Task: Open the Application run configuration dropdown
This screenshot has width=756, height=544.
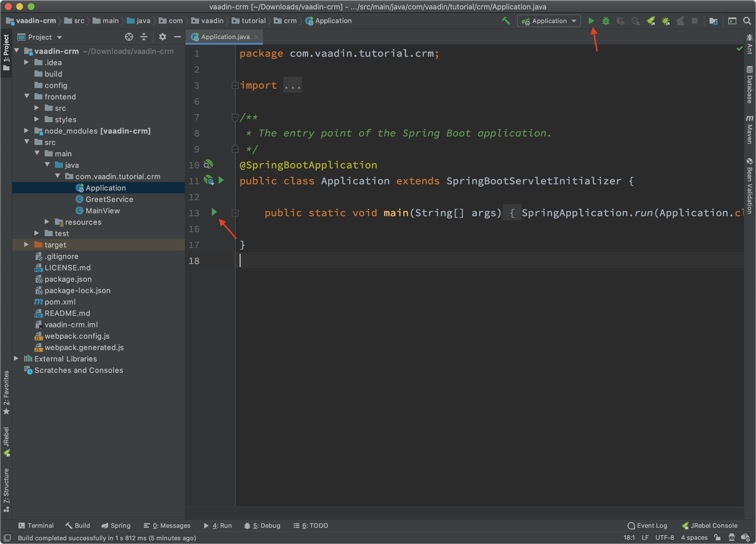Action: point(549,21)
